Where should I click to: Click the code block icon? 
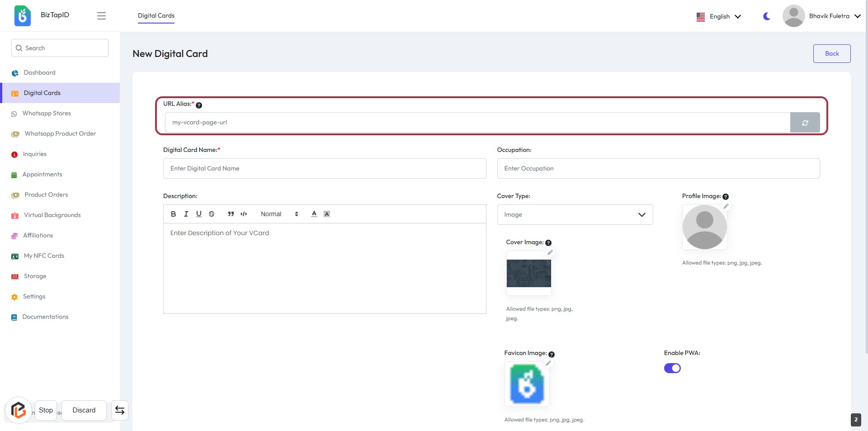click(244, 214)
